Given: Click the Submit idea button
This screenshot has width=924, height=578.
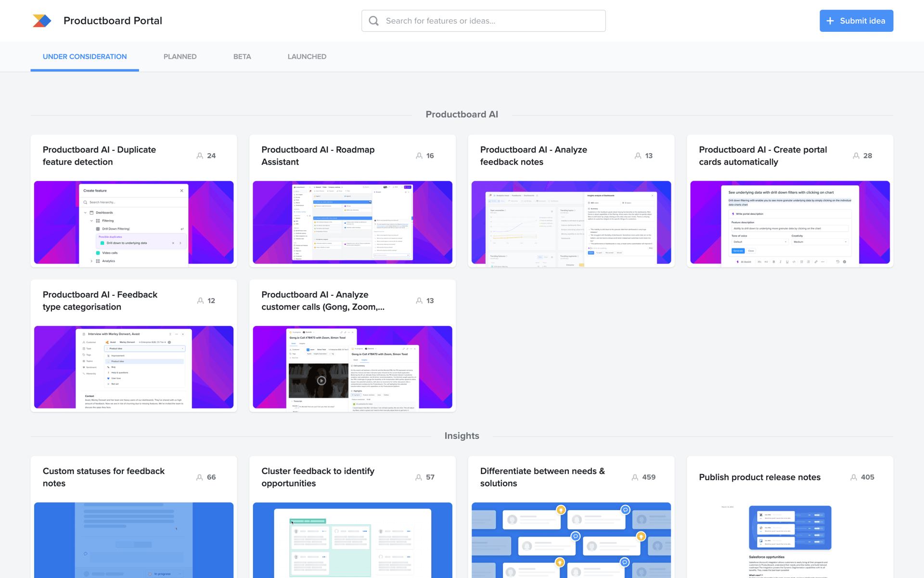Looking at the screenshot, I should pos(856,21).
